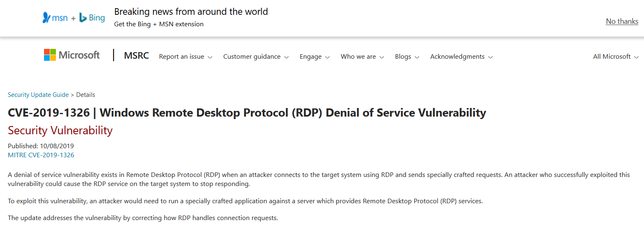
Task: Expand Who we are chevron
Action: pos(382,57)
